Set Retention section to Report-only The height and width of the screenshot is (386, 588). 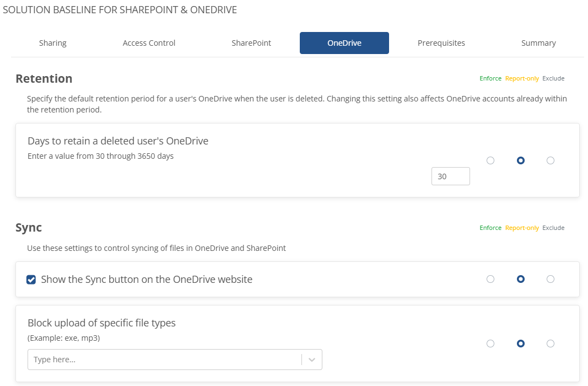pos(522,78)
